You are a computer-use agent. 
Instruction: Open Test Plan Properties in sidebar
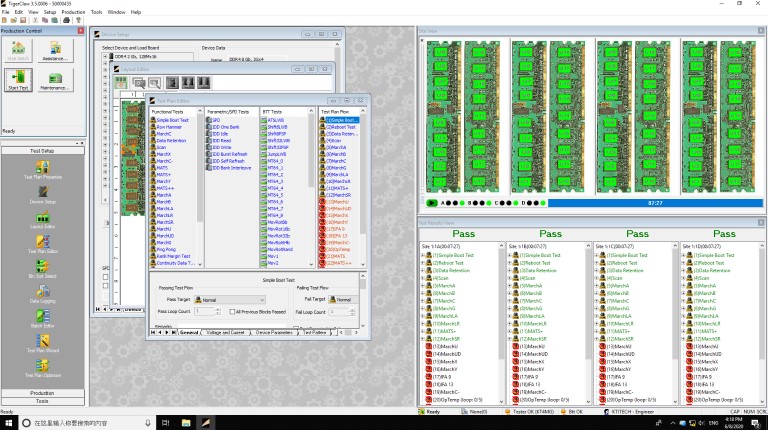pyautogui.click(x=43, y=166)
